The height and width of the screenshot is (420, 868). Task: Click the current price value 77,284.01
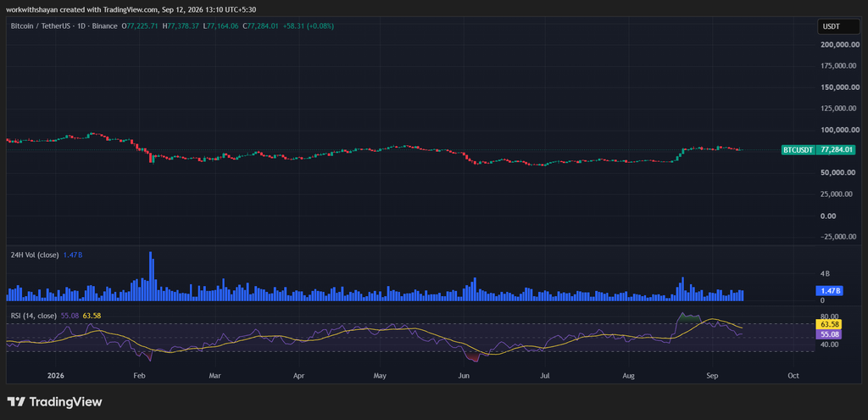pyautogui.click(x=837, y=149)
